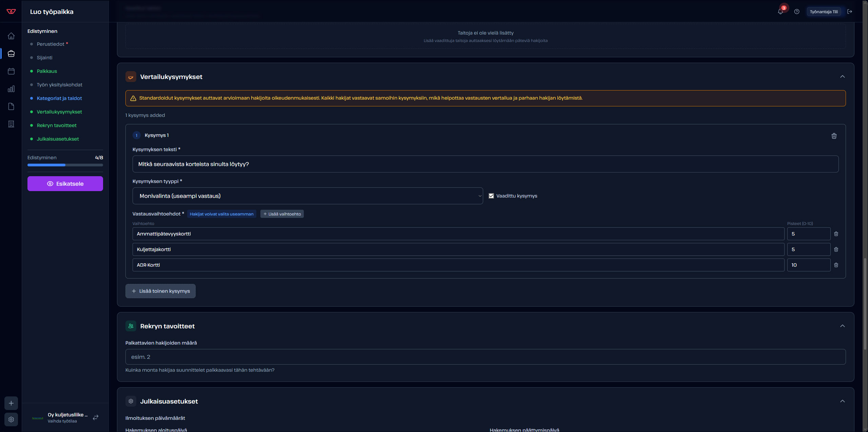Collapse the Julkaisuasetukset section
Viewport: 868px width, 432px height.
click(843, 401)
